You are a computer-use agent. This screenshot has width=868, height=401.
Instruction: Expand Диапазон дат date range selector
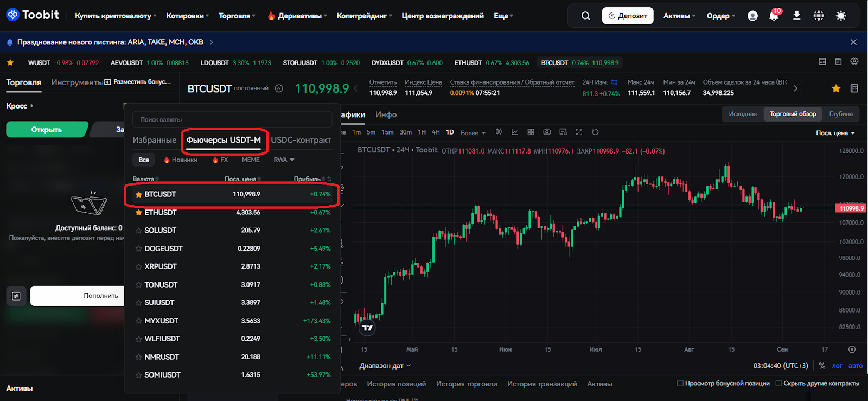coord(385,366)
